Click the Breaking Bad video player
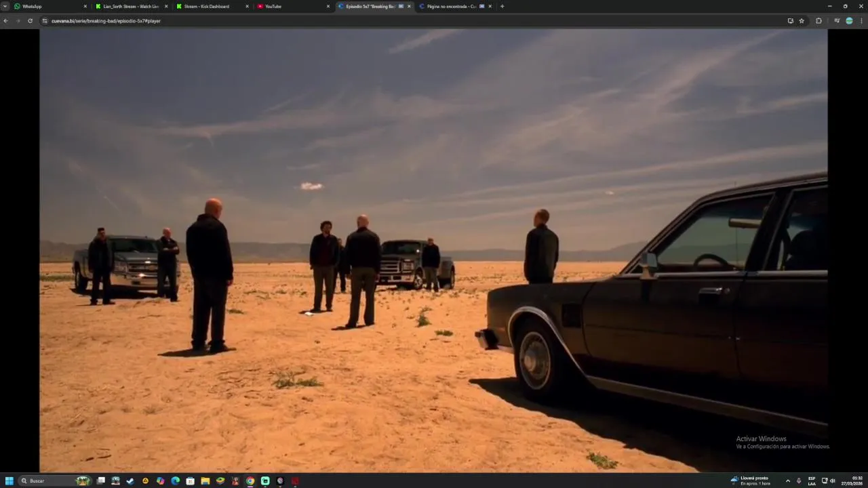This screenshot has height=488, width=868. tap(433, 250)
